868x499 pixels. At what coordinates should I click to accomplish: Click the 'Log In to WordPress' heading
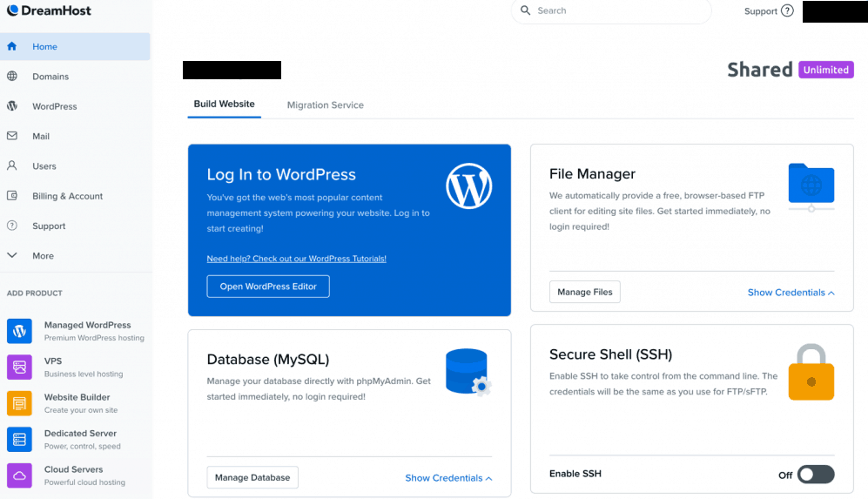pyautogui.click(x=281, y=174)
